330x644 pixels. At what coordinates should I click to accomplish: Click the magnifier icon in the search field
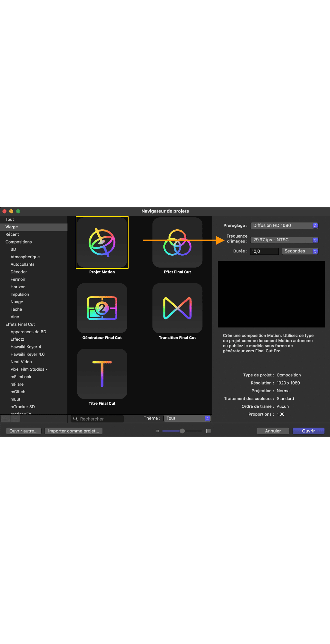point(75,419)
